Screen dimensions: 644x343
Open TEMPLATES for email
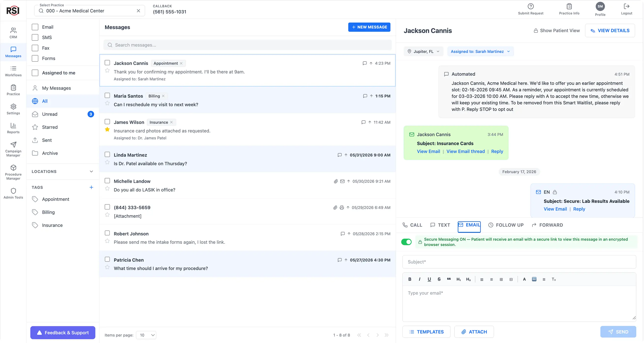(x=426, y=332)
